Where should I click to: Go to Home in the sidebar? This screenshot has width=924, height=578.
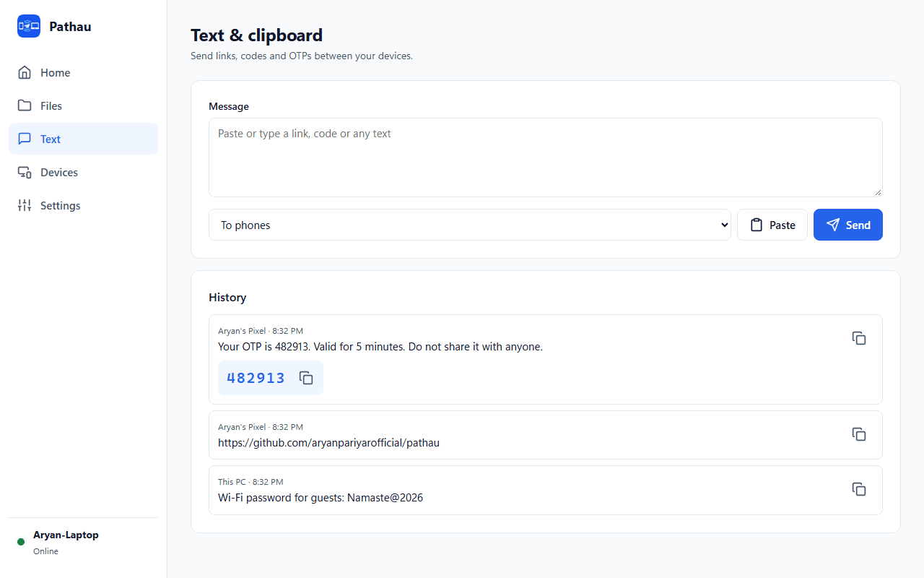[83, 72]
